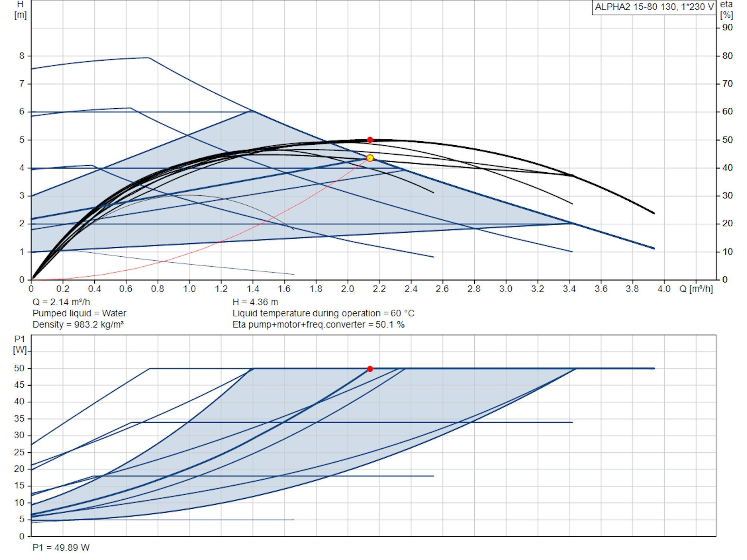This screenshot has height=560, width=747.
Task: Click the peak corner of the 8 m pump curve
Action: point(148,58)
